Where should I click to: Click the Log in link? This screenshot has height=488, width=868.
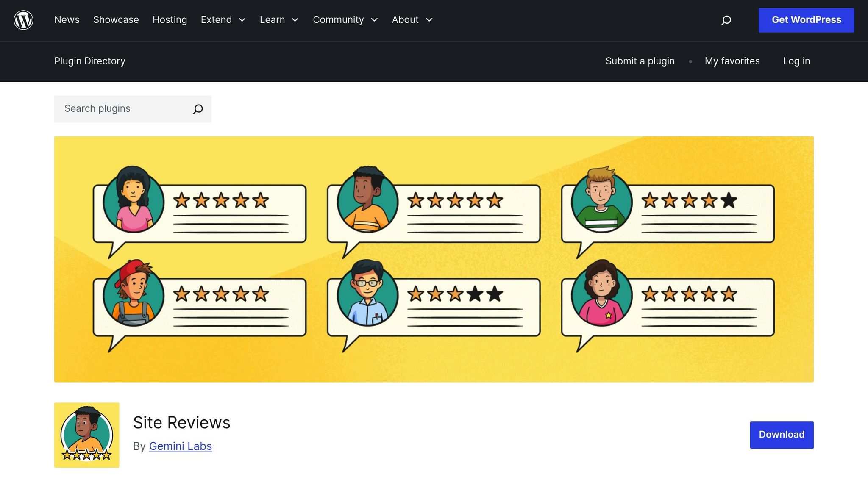tap(796, 61)
